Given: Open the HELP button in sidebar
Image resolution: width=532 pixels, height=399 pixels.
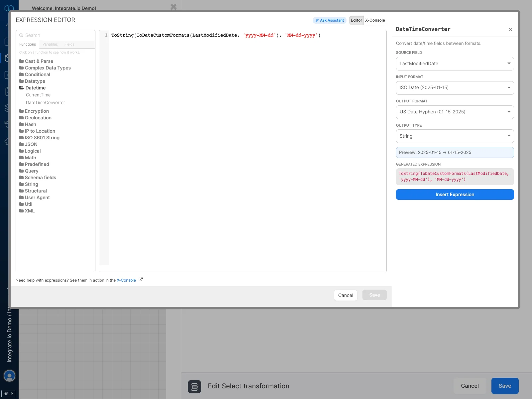Looking at the screenshot, I should point(8,394).
